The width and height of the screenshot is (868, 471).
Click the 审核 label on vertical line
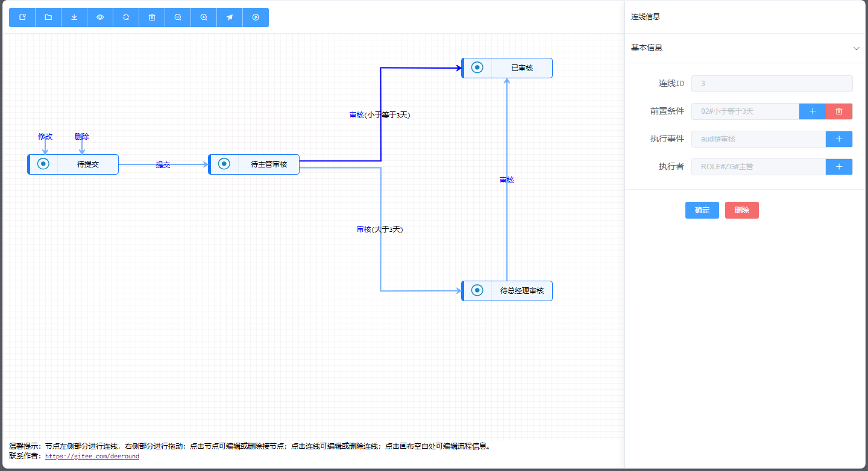[x=507, y=180]
